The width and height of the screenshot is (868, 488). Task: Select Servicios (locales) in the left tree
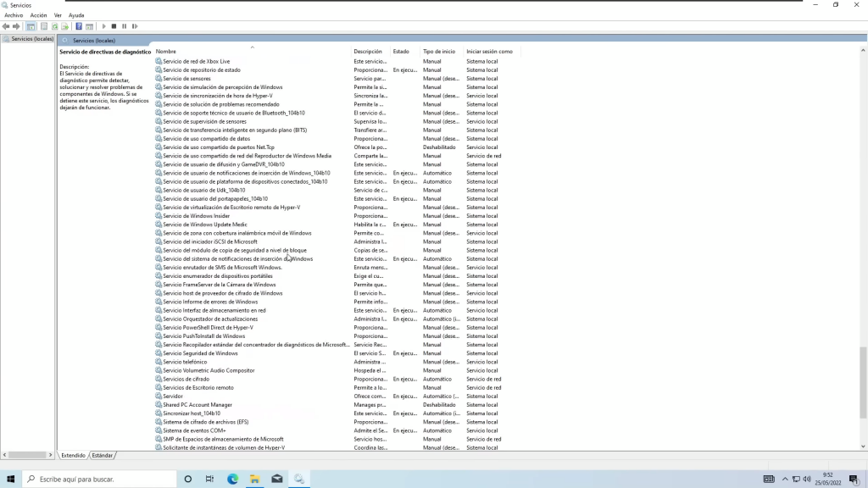coord(31,39)
